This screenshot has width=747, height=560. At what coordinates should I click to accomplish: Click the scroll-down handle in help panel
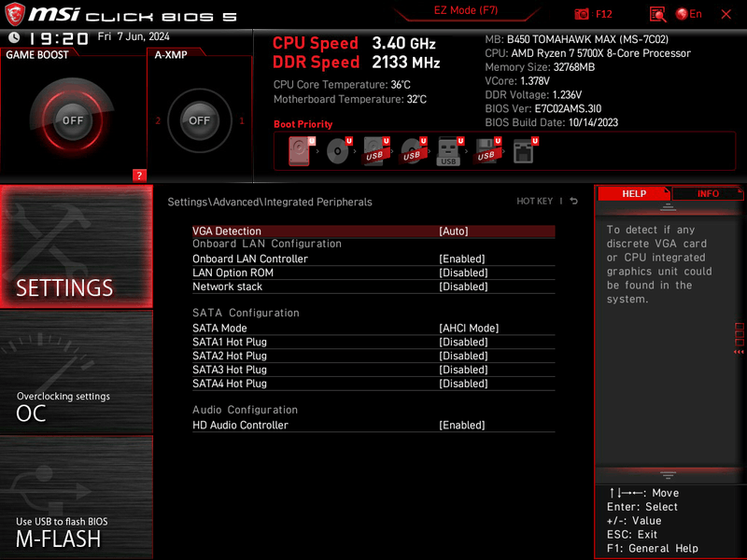point(668,475)
